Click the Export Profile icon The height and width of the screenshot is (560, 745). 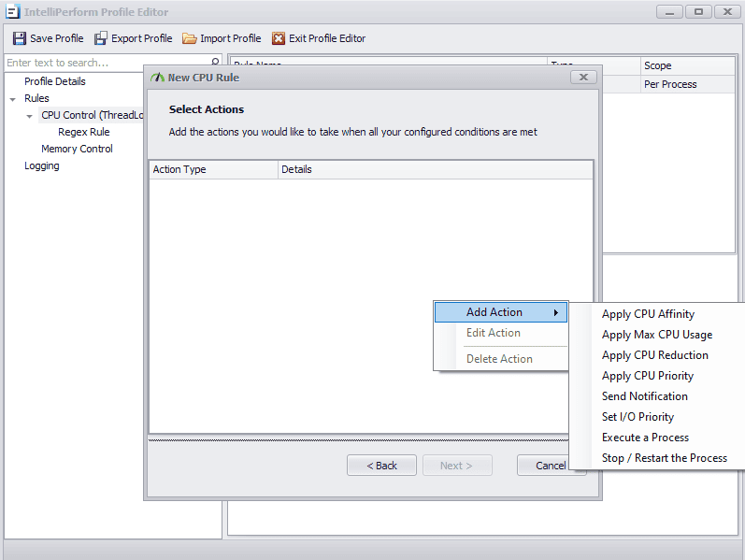pos(100,38)
